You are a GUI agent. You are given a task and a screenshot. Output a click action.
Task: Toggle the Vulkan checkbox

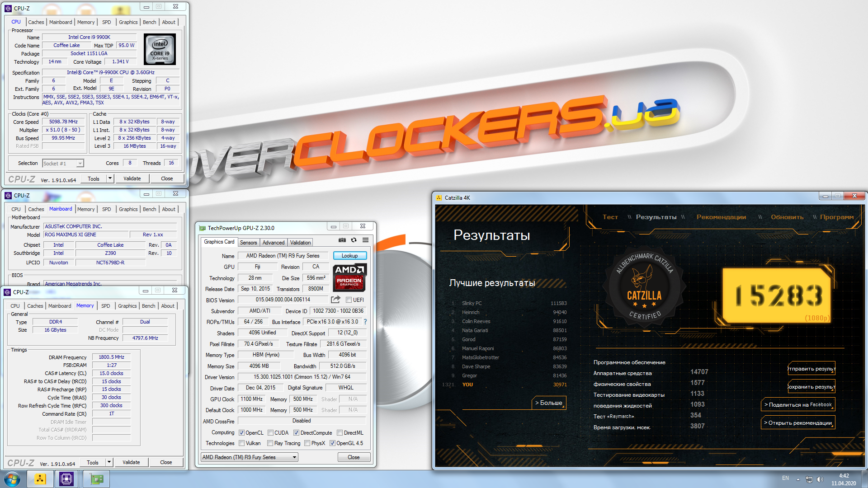(241, 443)
